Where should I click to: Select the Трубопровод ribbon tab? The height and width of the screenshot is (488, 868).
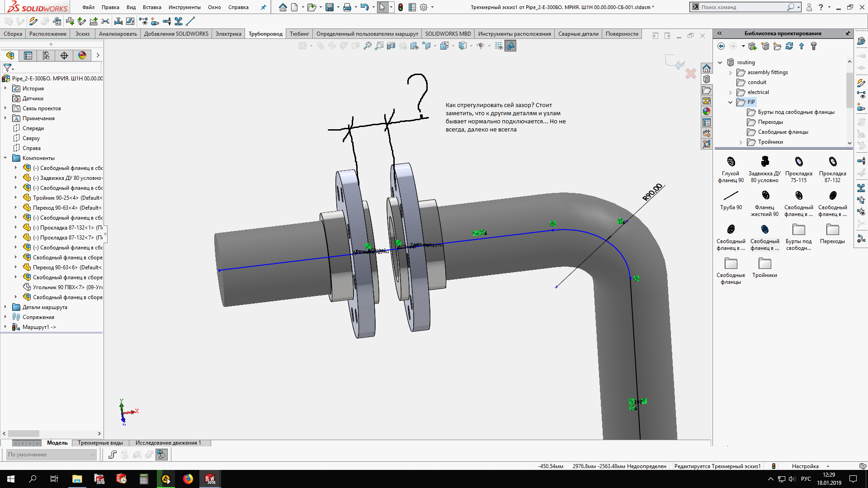click(x=266, y=34)
